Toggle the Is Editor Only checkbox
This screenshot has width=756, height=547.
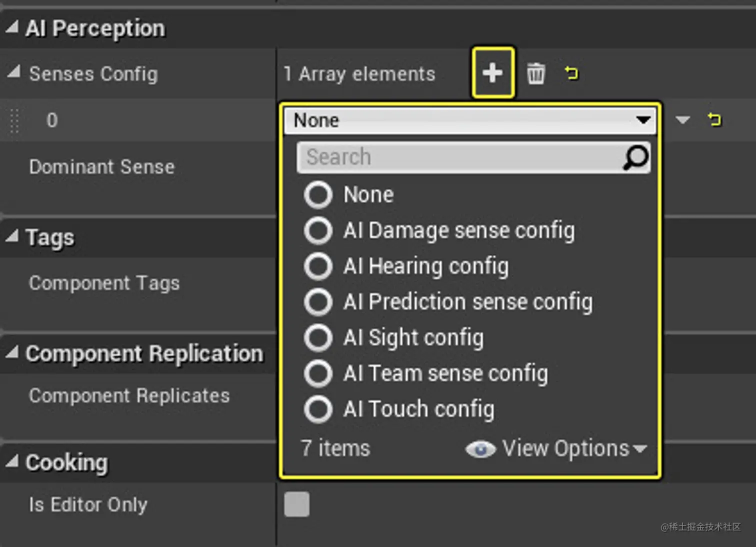point(296,504)
